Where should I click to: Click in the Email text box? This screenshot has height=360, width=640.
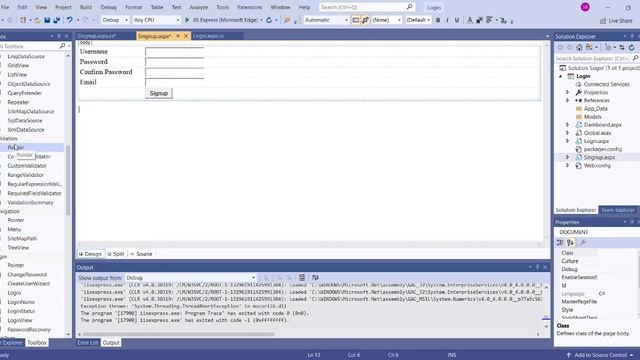click(x=175, y=82)
